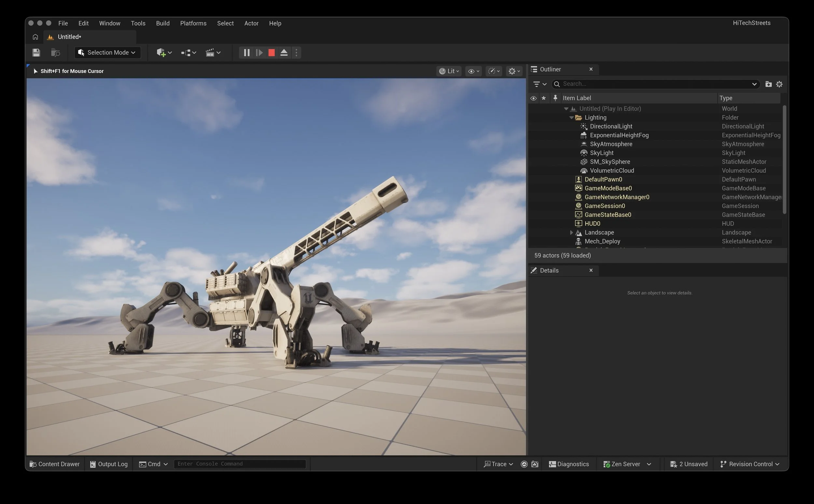This screenshot has height=504, width=814.
Task: Pin the Item Label column in Outliner
Action: coord(555,98)
